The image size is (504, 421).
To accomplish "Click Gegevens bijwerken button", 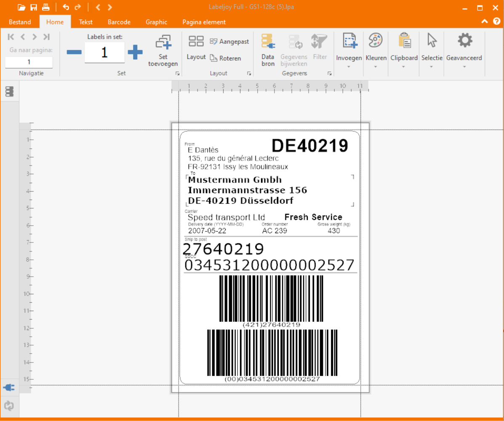I will (x=294, y=50).
